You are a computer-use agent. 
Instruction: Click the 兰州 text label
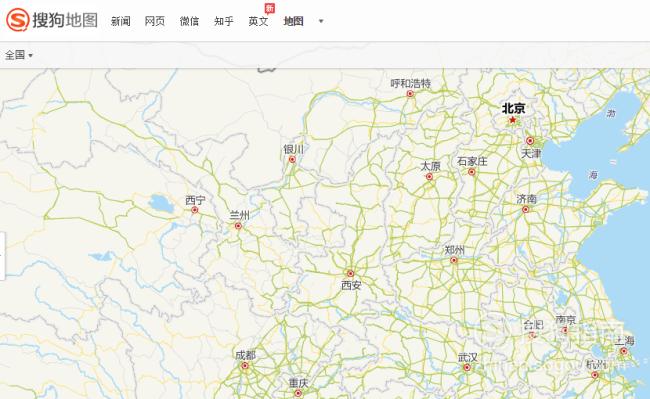[240, 215]
